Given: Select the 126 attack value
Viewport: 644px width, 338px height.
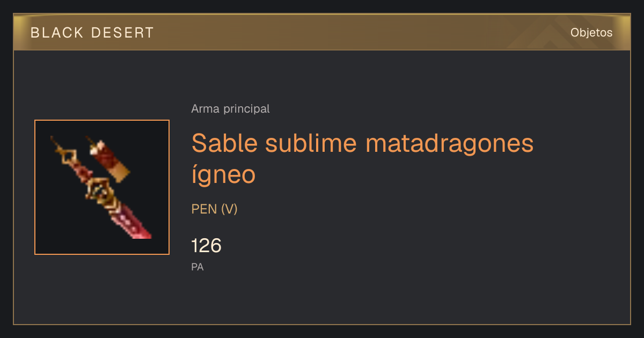Looking at the screenshot, I should [206, 246].
